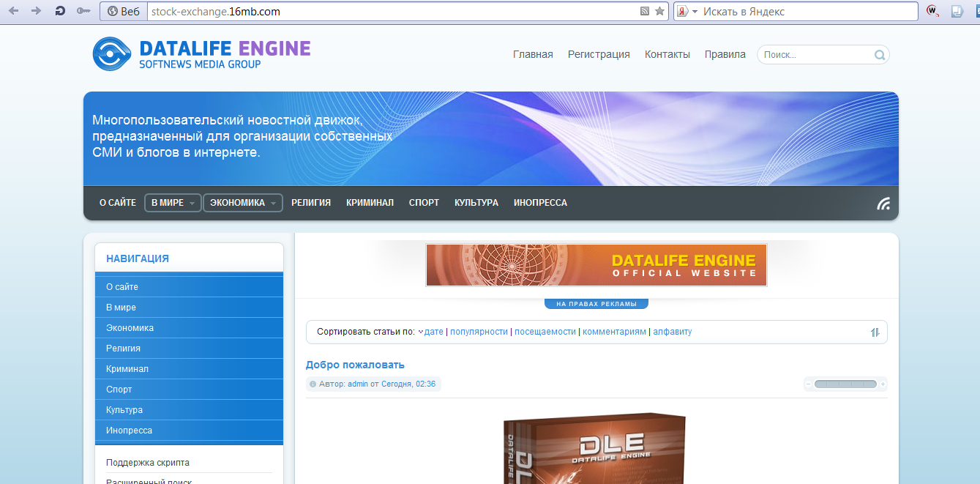Viewport: 980px width, 484px height.
Task: Open the DataLife Engine Official Website banner
Action: coord(596,265)
